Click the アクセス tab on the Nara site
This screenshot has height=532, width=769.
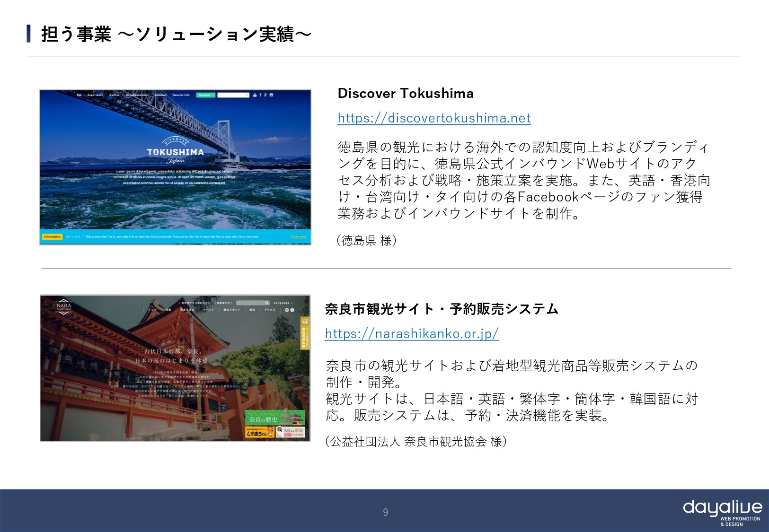click(x=269, y=310)
